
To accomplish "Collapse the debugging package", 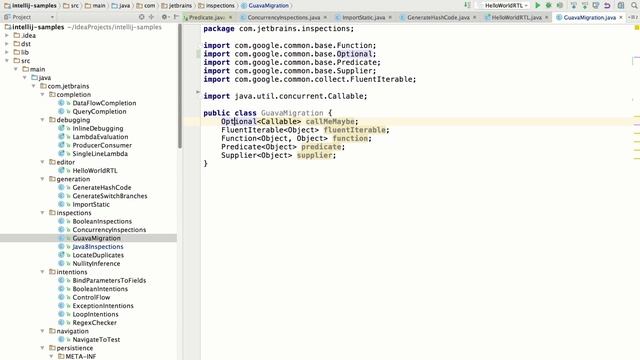I will point(42,120).
